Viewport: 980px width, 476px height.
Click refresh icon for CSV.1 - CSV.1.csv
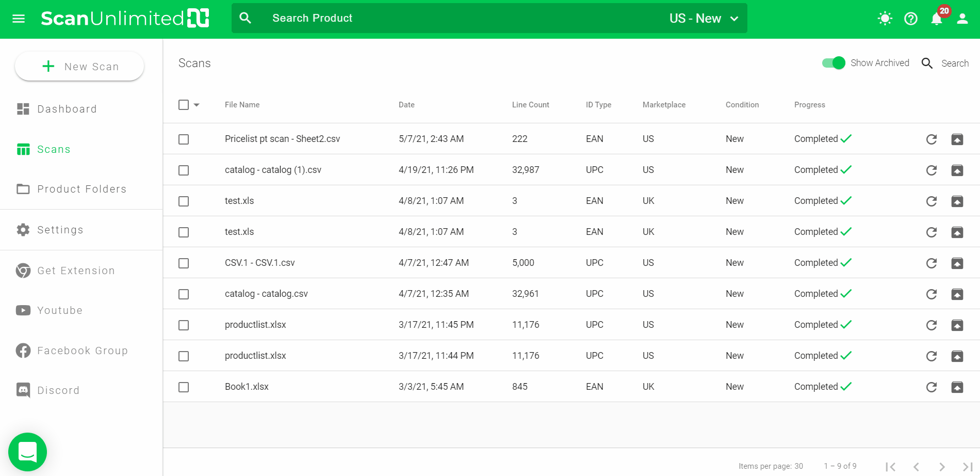[931, 263]
